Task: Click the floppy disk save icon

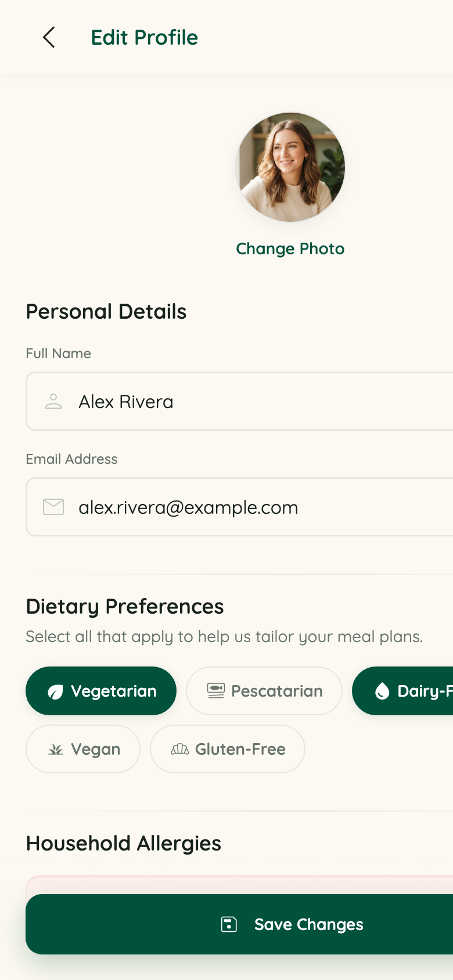Action: point(229,924)
